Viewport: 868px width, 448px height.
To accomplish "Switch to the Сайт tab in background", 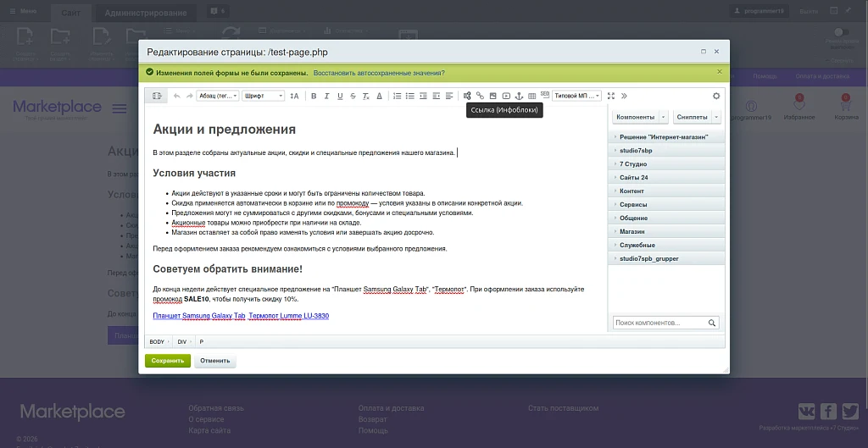I will point(71,13).
